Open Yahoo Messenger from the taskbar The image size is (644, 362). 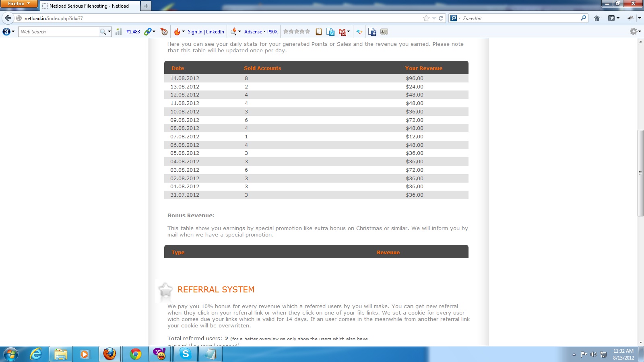pyautogui.click(x=160, y=354)
